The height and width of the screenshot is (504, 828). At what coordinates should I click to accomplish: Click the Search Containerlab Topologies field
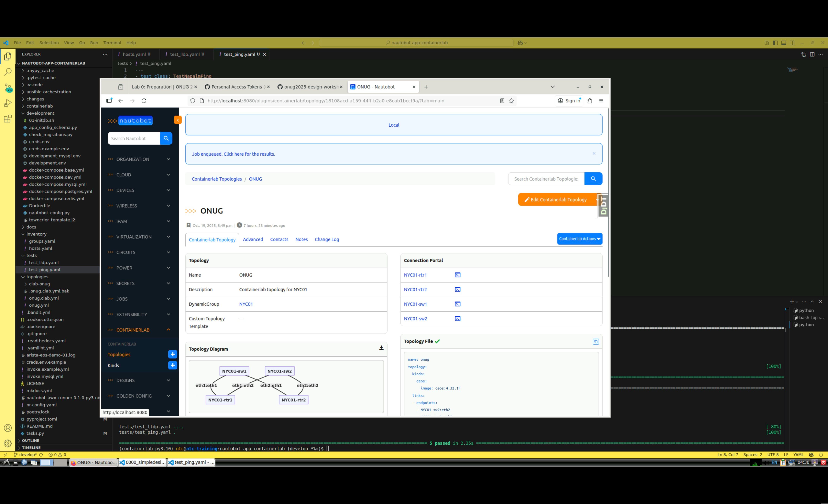click(x=546, y=179)
